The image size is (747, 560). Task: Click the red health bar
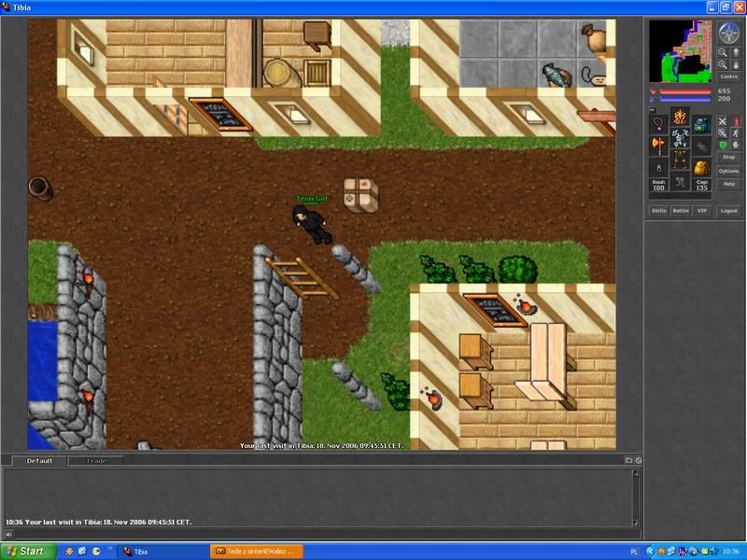(x=685, y=91)
